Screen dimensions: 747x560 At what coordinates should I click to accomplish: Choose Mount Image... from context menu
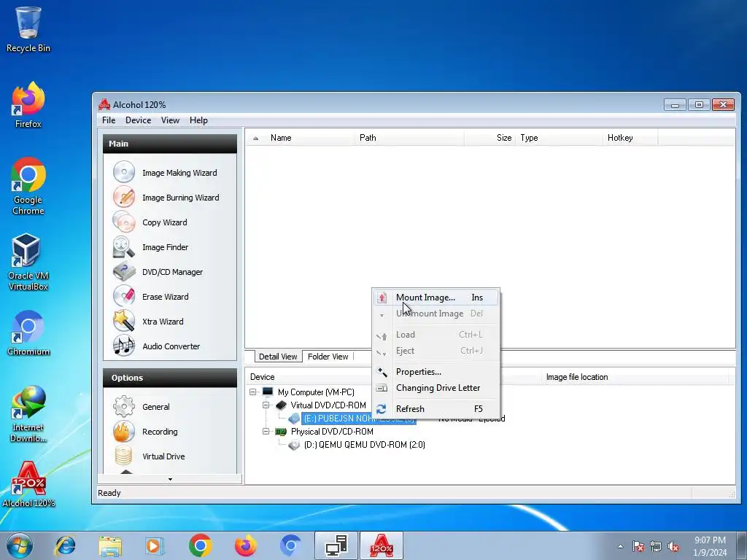tap(436, 297)
